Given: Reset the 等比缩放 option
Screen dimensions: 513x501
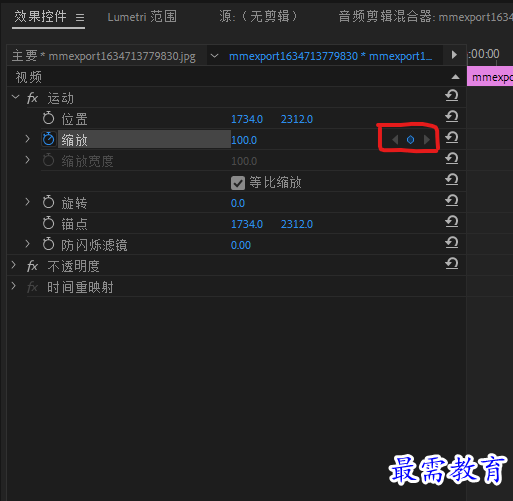Looking at the screenshot, I should (x=452, y=180).
